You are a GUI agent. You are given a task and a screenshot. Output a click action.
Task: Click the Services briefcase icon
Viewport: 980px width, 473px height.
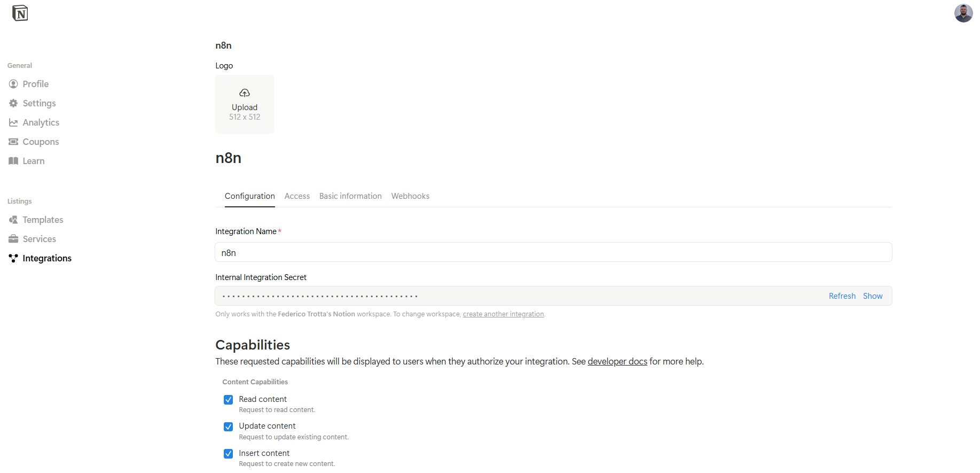tap(13, 239)
